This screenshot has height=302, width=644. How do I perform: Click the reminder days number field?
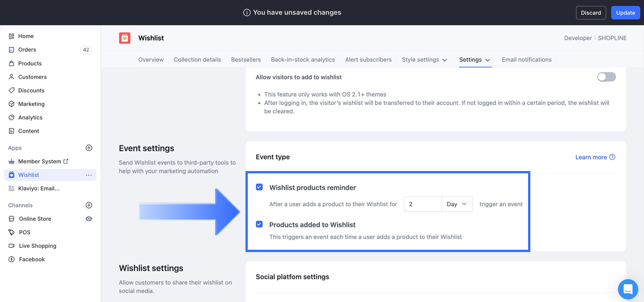422,204
